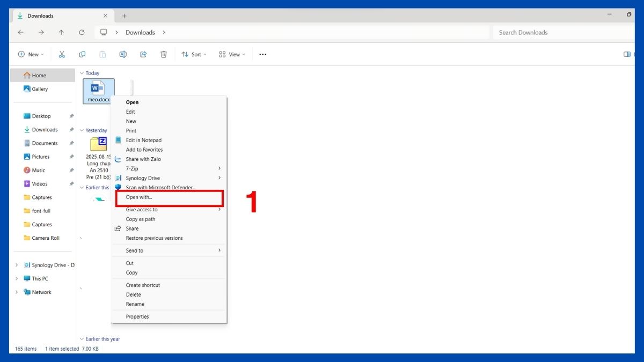Screen dimensions: 644x362
Task: Open the Give access to submenu
Action: tap(169, 210)
